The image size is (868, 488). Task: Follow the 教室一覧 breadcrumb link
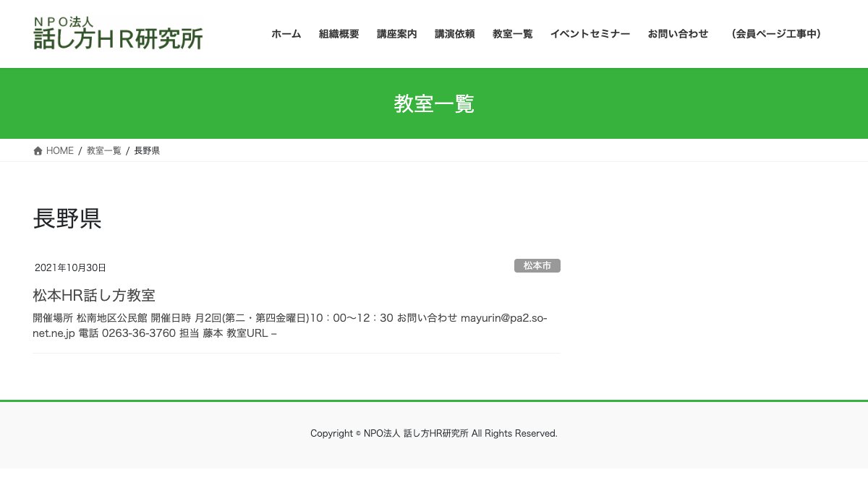point(104,151)
